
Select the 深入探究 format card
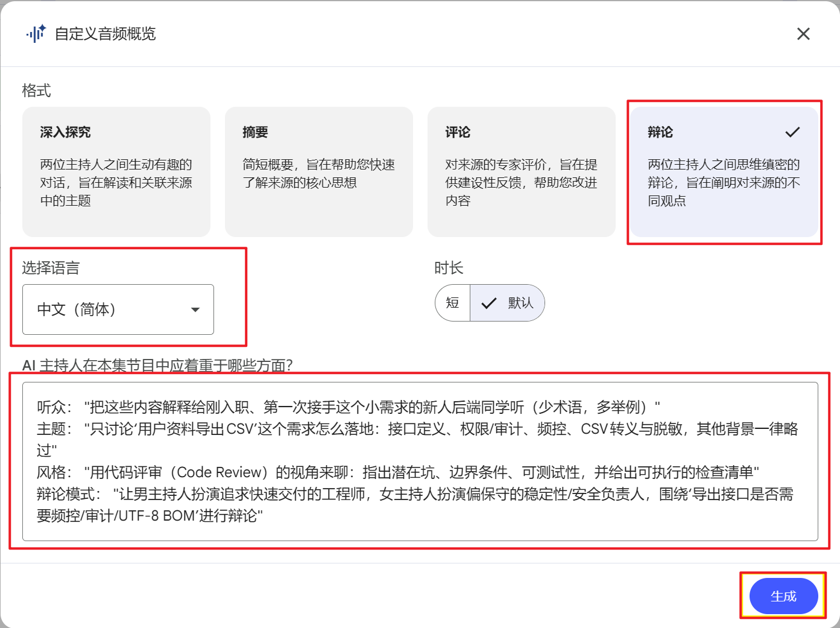[116, 172]
